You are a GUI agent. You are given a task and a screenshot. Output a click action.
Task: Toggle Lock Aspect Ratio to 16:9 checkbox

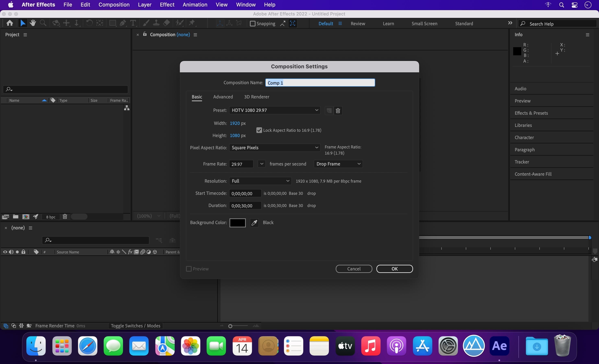pyautogui.click(x=258, y=130)
